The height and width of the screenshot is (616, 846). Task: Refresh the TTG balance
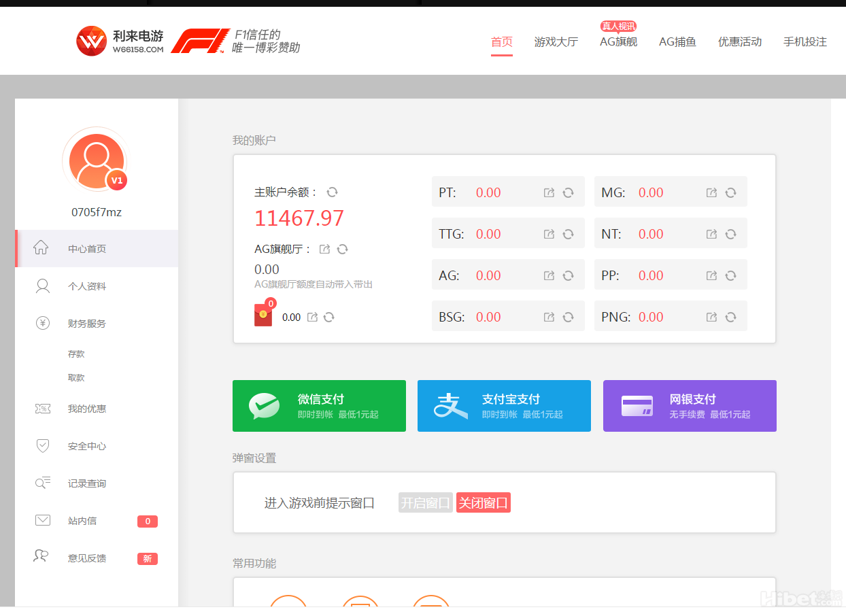coord(568,235)
